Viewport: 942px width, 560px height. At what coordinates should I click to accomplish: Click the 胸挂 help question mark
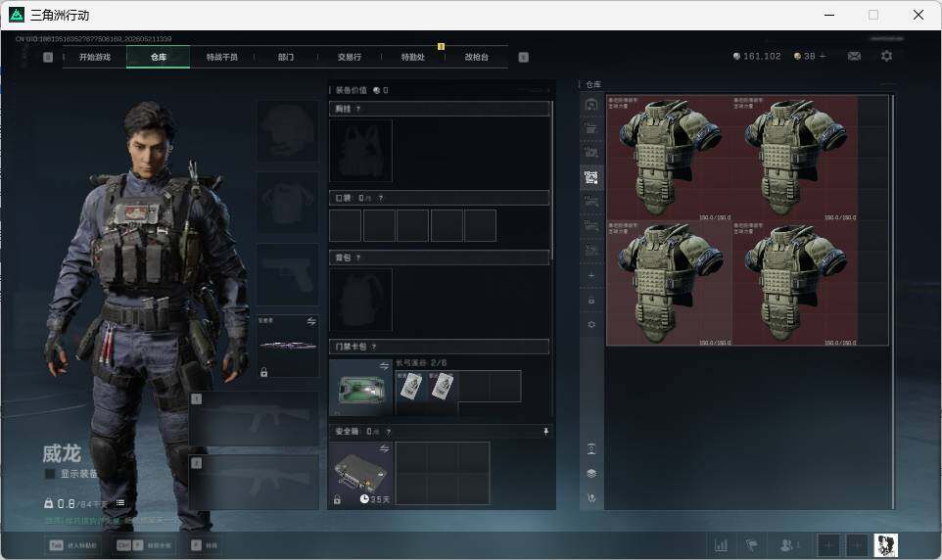click(x=358, y=109)
